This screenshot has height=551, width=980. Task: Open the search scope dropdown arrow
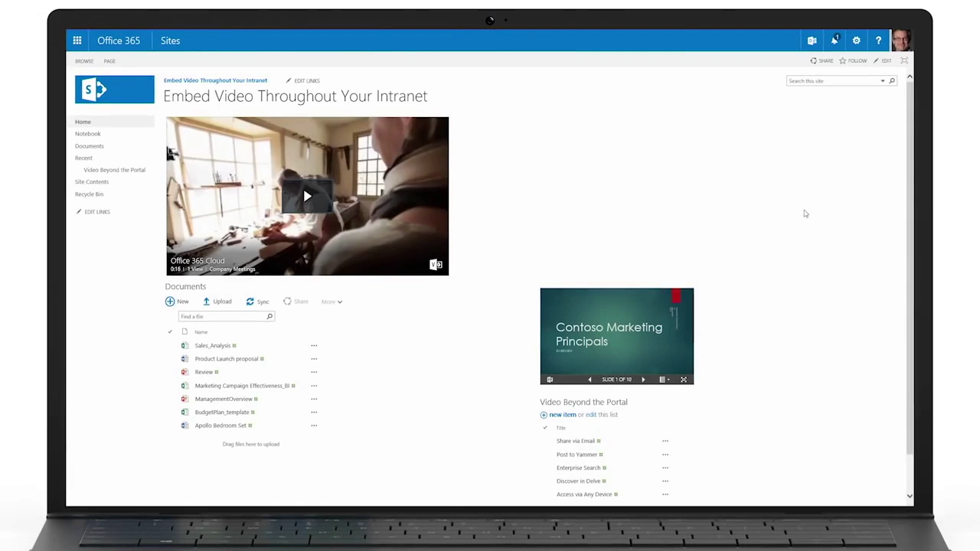coord(883,81)
